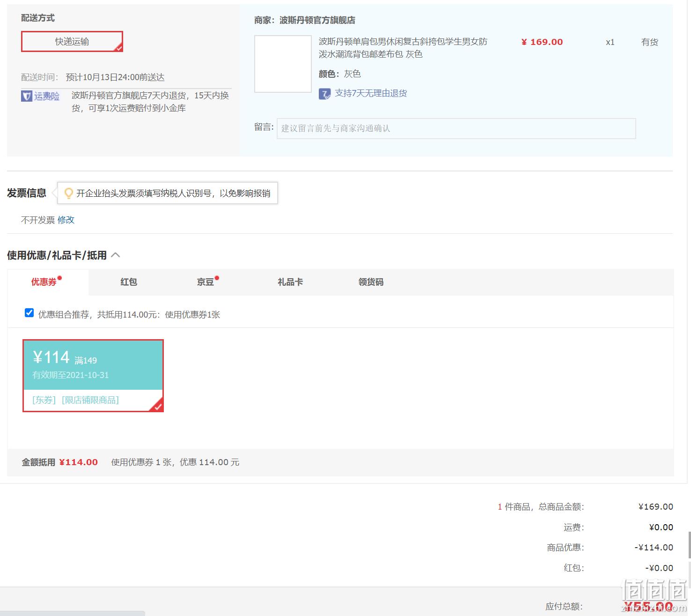The height and width of the screenshot is (616, 691).
Task: Click the 商品优惠 -¥114.00 value
Action: (654, 548)
